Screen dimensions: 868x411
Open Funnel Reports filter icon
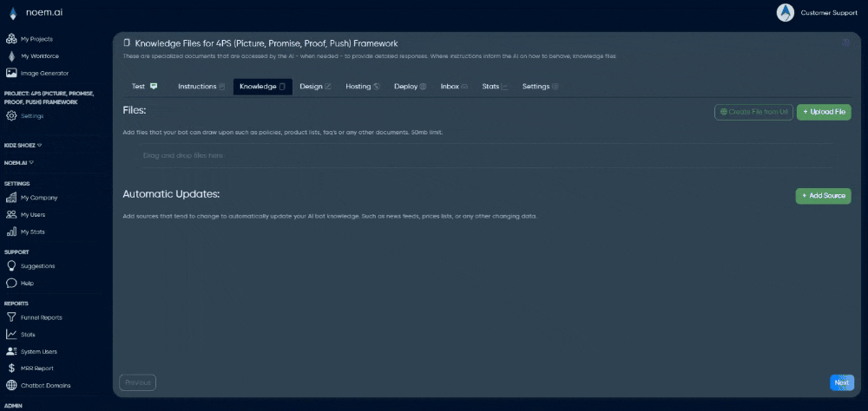pyautogui.click(x=11, y=317)
